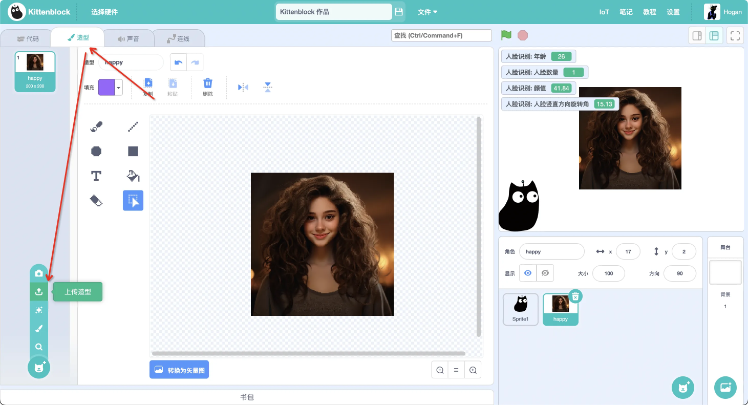Select the Fill bucket tool
Viewport: 748px width, 406px height.
(x=133, y=176)
